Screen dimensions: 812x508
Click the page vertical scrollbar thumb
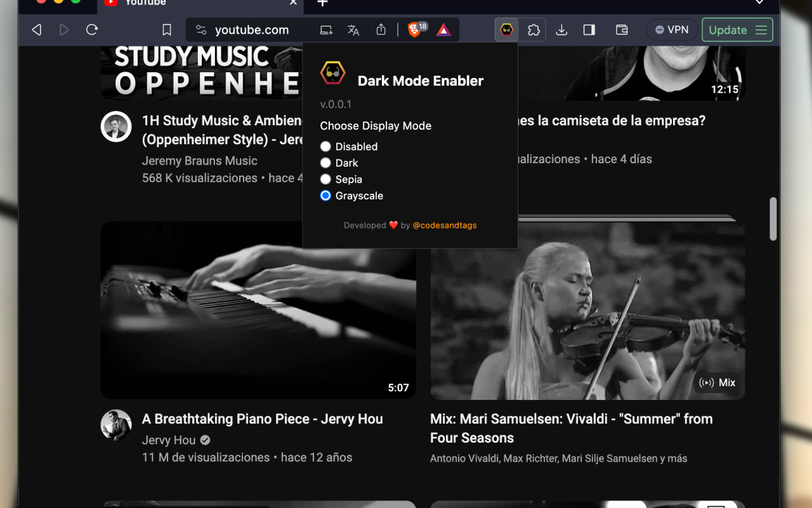coord(773,219)
